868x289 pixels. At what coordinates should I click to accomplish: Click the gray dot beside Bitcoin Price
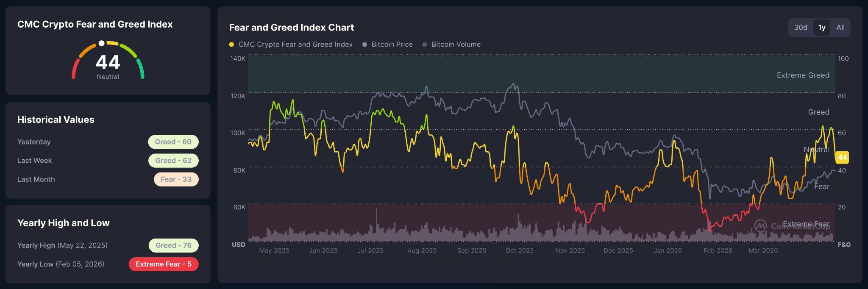coord(364,44)
